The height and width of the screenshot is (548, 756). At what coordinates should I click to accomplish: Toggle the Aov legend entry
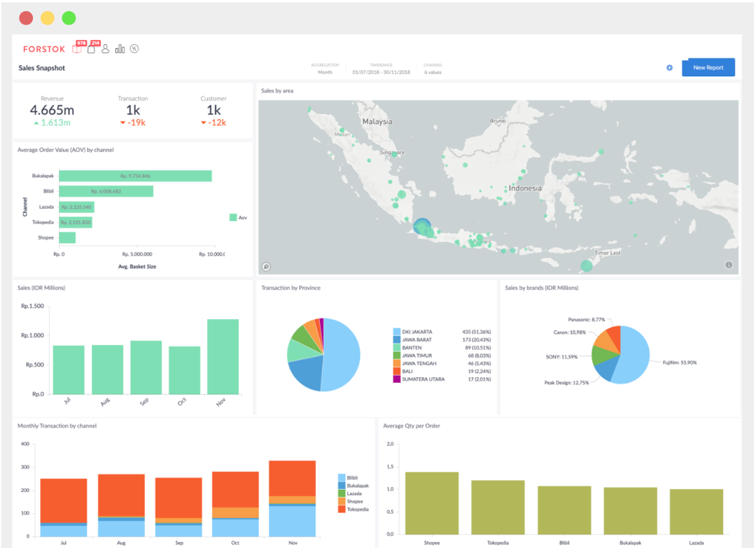[x=238, y=218]
